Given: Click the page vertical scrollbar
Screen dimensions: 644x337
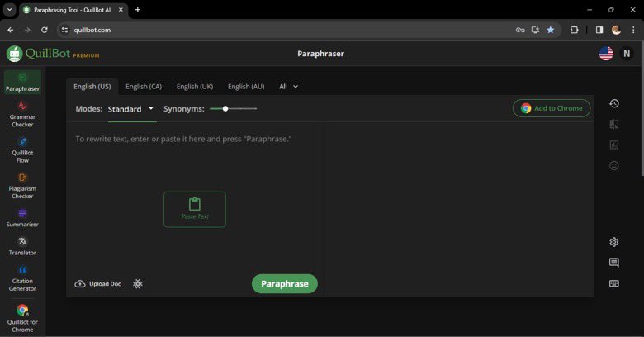Looking at the screenshot, I should (642, 109).
